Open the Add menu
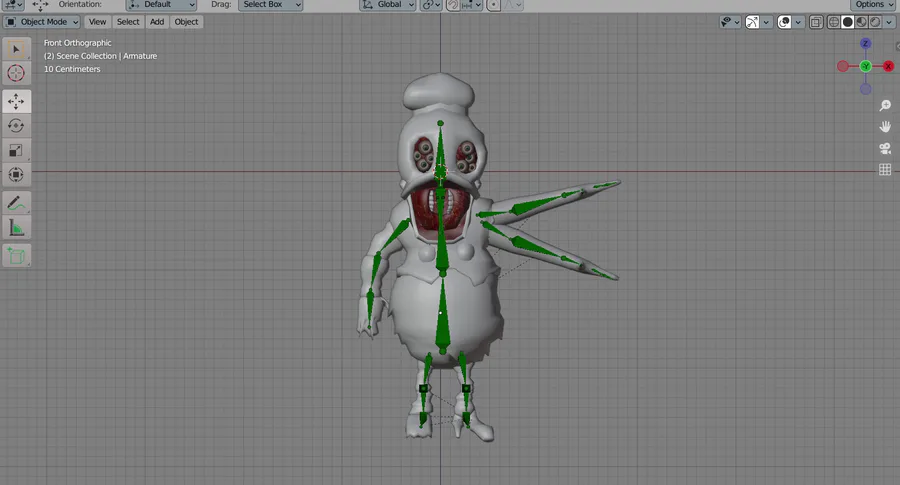Screen dimensions: 900x485 [157, 22]
